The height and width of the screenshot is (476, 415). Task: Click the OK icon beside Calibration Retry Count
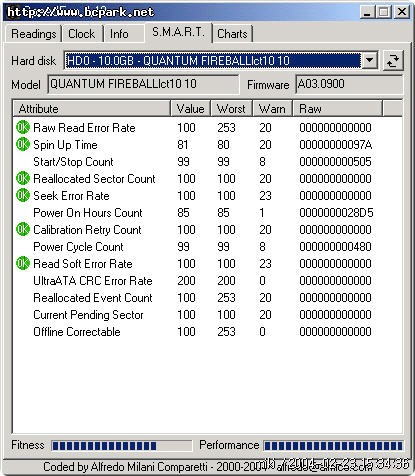pos(23,229)
